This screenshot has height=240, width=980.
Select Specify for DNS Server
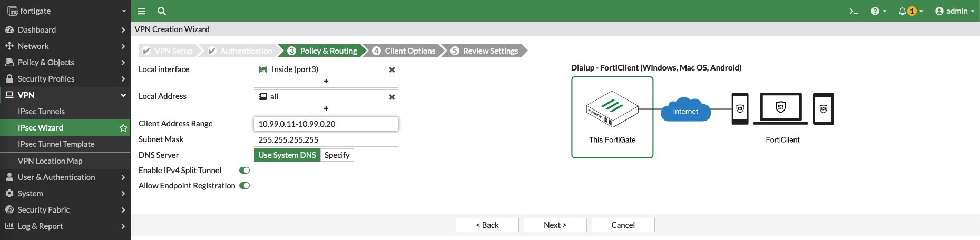pyautogui.click(x=337, y=155)
